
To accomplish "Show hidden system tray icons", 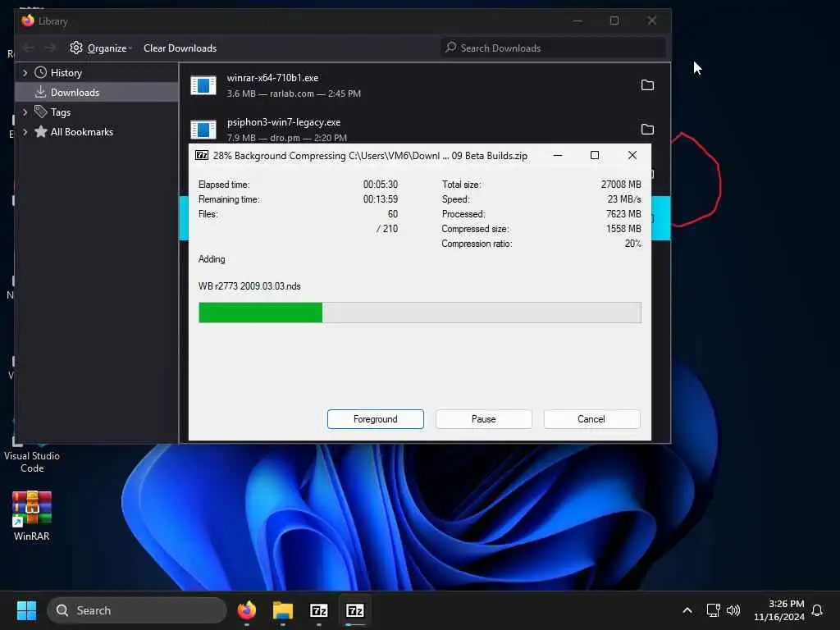I will (687, 610).
